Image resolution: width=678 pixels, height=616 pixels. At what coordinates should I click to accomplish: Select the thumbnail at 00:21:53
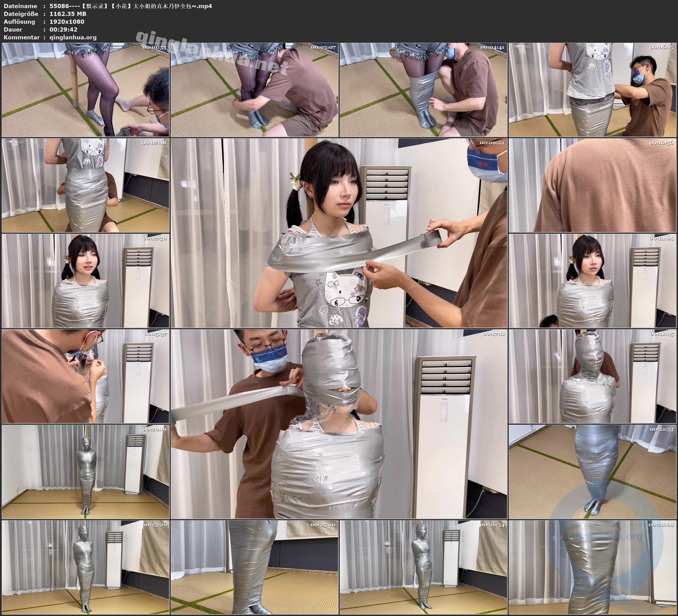click(592, 472)
